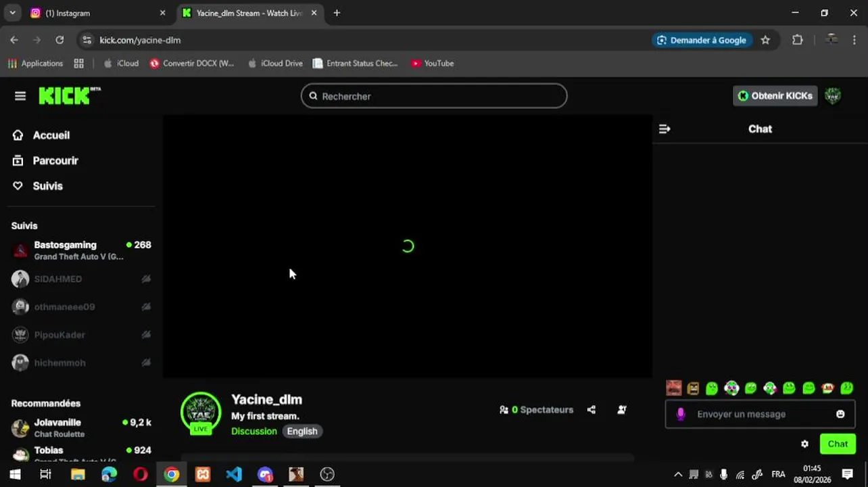Click the Yacine_dlm channel name
Viewport: 868px width, 487px height.
[x=266, y=400]
